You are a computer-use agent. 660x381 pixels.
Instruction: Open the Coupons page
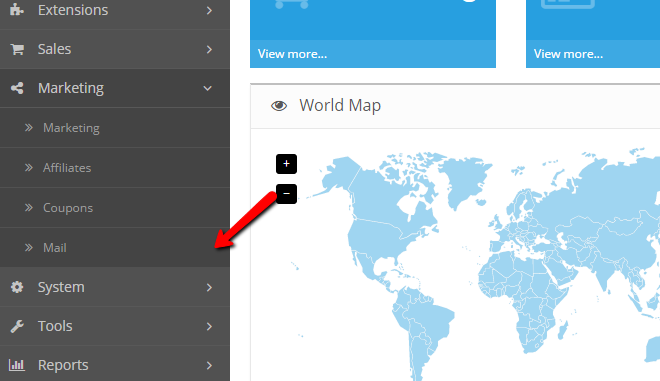point(114,208)
